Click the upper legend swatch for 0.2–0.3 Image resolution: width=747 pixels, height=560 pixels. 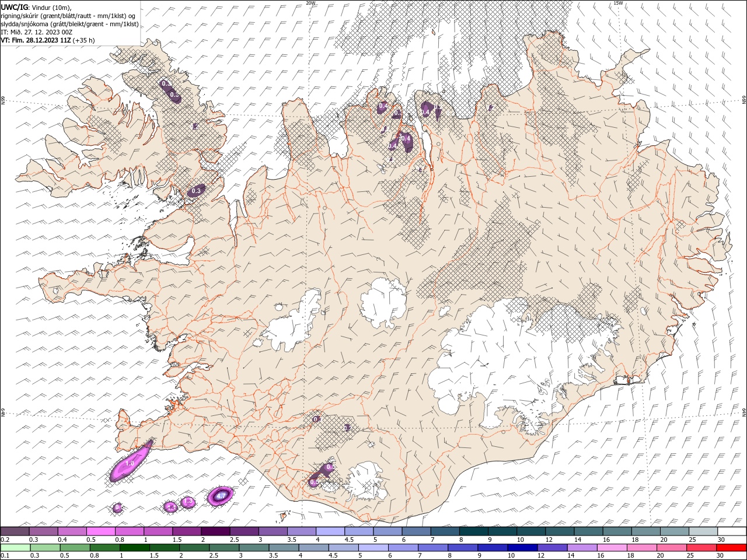click(15, 531)
